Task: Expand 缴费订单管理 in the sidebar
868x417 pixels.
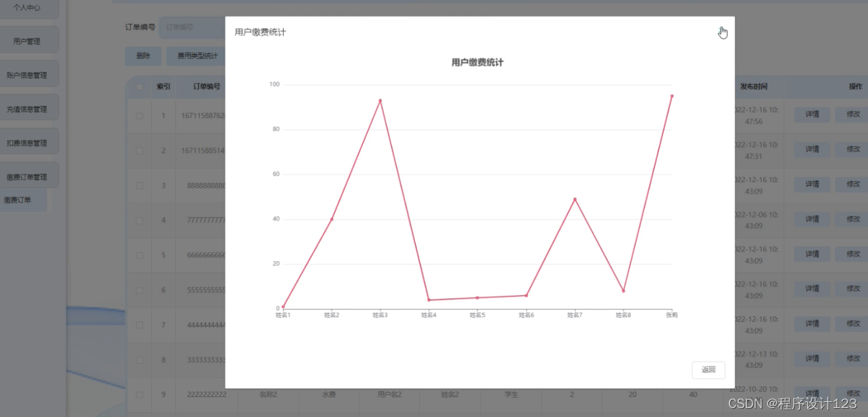Action: point(29,177)
